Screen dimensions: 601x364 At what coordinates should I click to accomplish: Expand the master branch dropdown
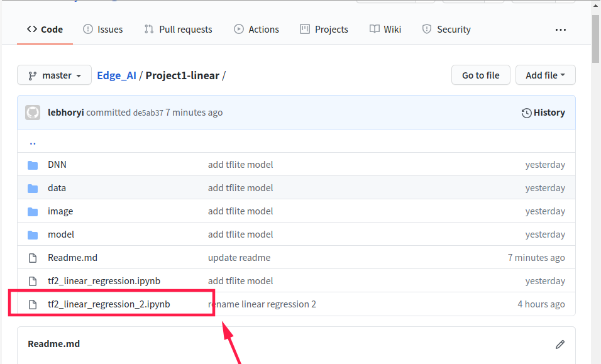pyautogui.click(x=55, y=75)
